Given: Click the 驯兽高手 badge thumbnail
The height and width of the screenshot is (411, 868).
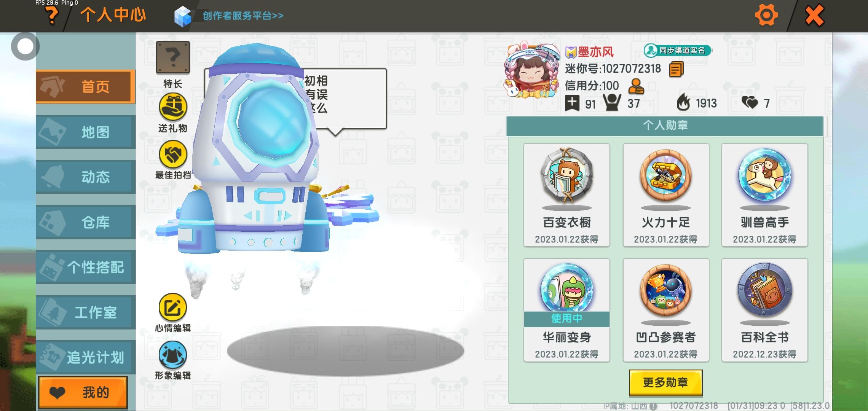Looking at the screenshot, I should coord(764,175).
